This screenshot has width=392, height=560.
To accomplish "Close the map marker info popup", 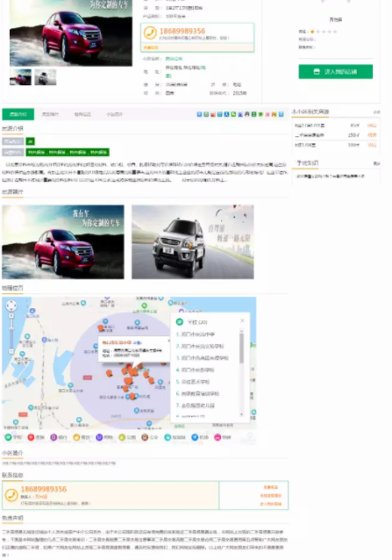I will click(x=168, y=341).
